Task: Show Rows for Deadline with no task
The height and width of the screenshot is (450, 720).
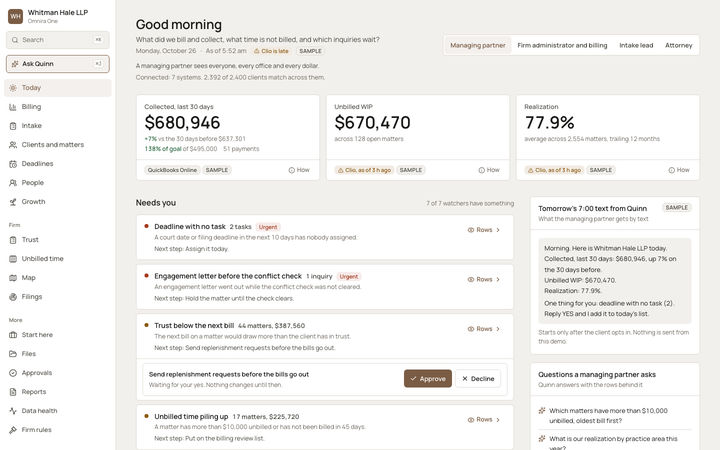Action: click(x=484, y=230)
